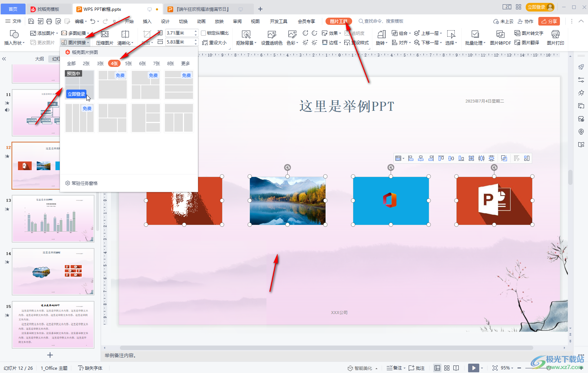
Task: Open the Border dropdown
Action: pyautogui.click(x=331, y=42)
